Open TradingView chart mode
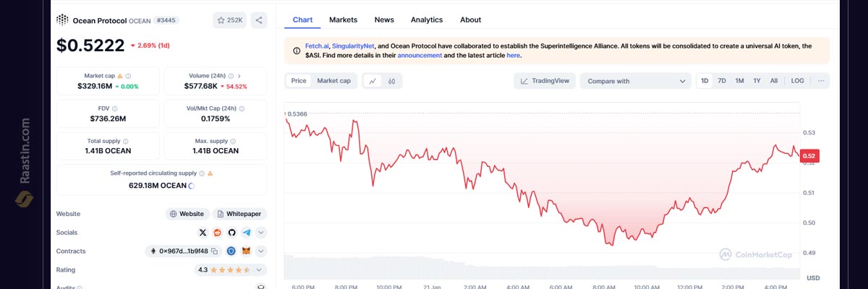This screenshot has width=868, height=289. pos(545,81)
